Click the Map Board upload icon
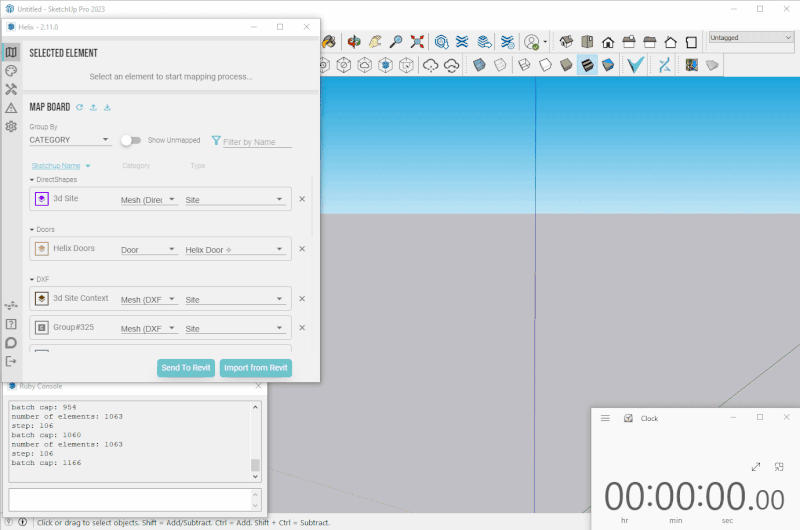Viewport: 800px width, 530px height. (93, 107)
